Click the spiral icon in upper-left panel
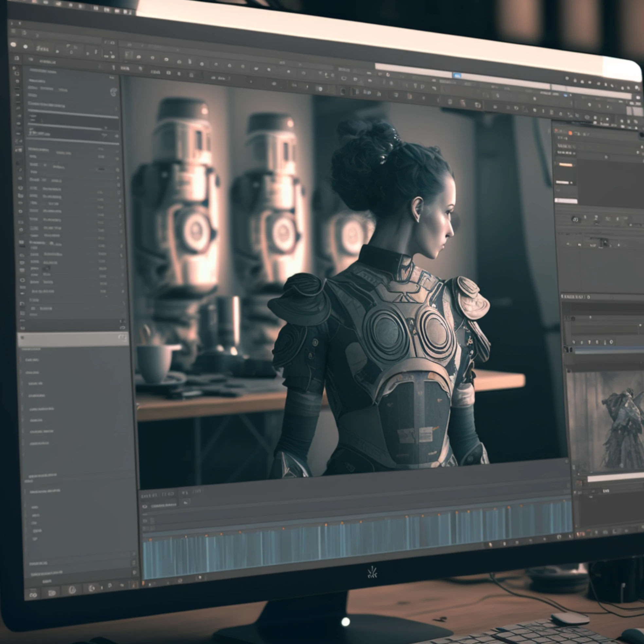The height and width of the screenshot is (644, 644). pyautogui.click(x=113, y=92)
